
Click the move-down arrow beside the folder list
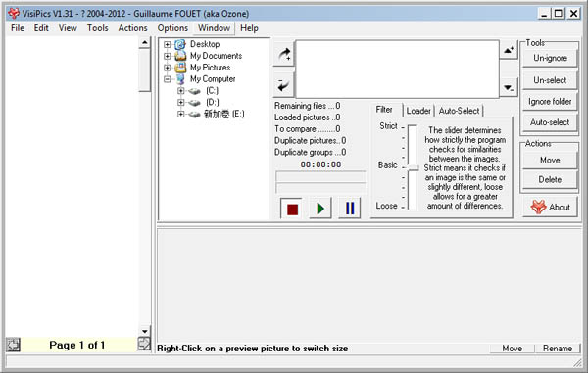pos(509,88)
